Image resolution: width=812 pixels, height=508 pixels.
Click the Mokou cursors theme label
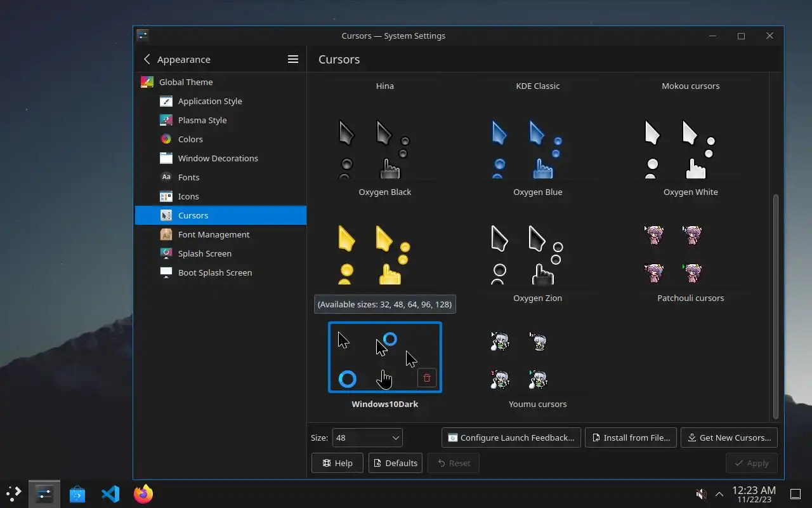pos(691,86)
